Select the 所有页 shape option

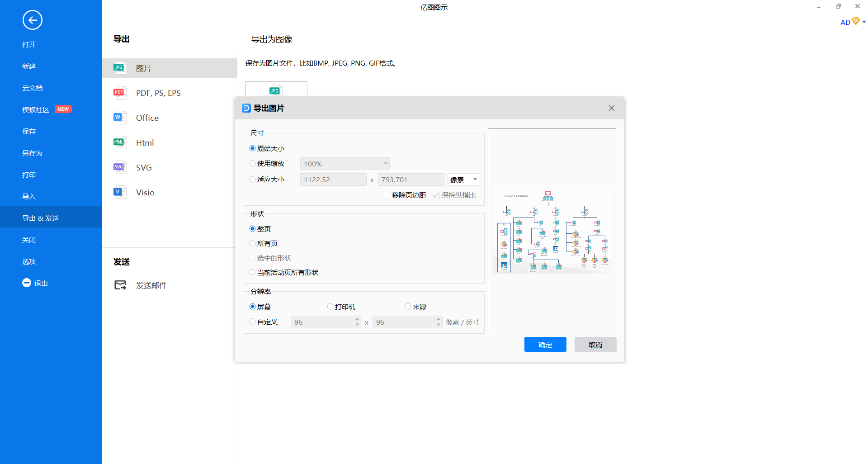pos(252,243)
